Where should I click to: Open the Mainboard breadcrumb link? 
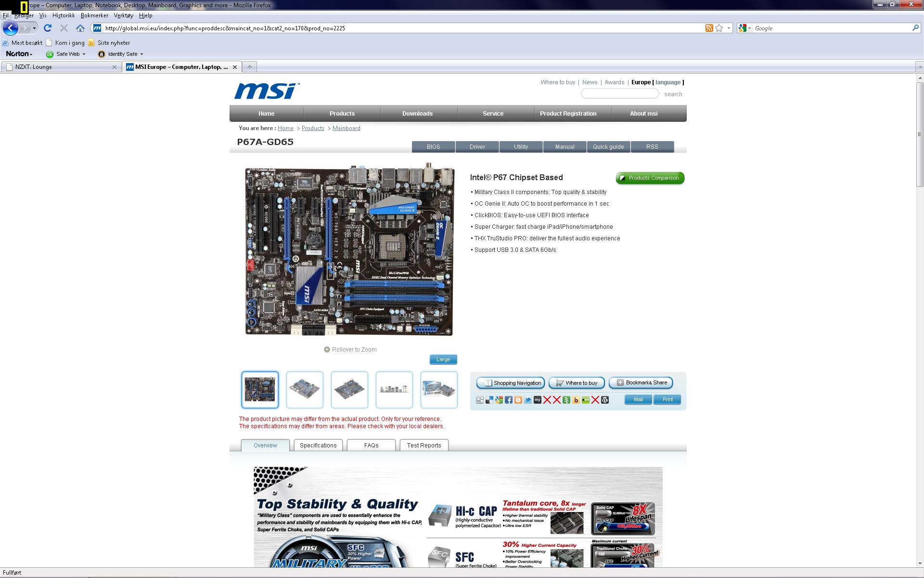click(x=346, y=128)
